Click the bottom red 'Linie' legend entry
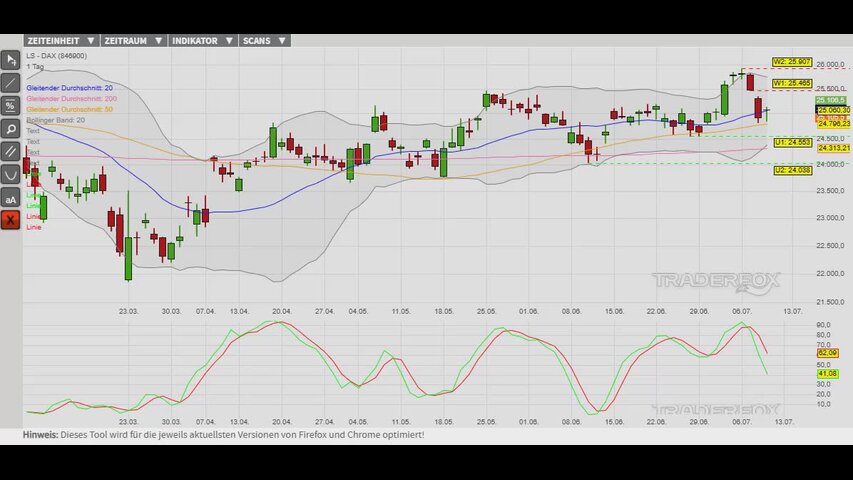This screenshot has width=853, height=480. 34,227
